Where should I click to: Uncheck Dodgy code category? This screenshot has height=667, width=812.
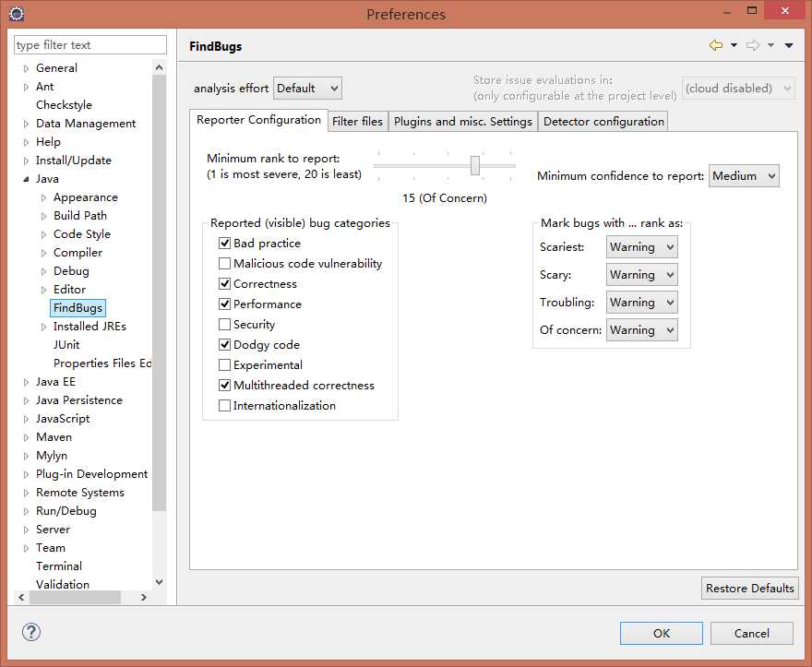pos(224,344)
